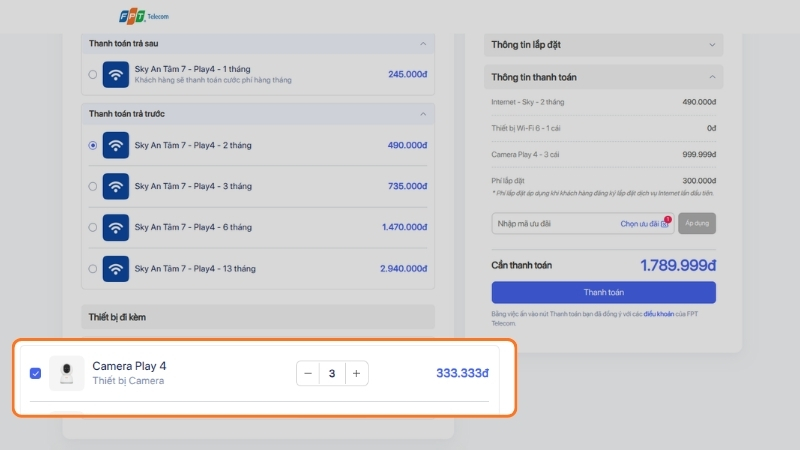Click the Thiết bị Wi-Fi 6 - 1 cái line
Screen dimensions: 800x450
click(526, 128)
